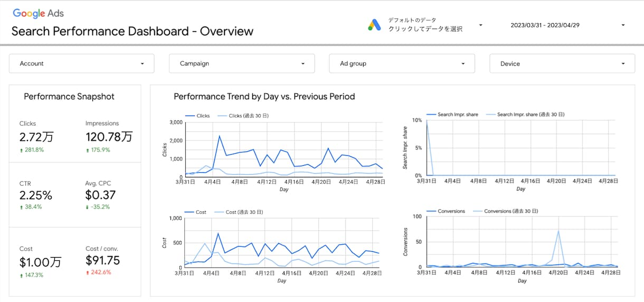This screenshot has height=302, width=644.
Task: Click the Avg. CPC change -35.2%
Action: (x=98, y=207)
